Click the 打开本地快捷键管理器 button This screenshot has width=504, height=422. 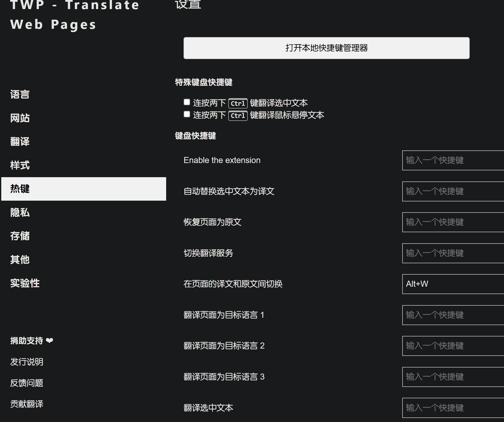point(326,48)
